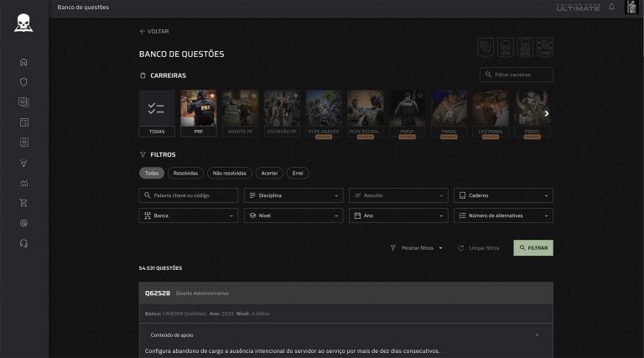Expand the Conteúdo de apoio section
Viewport: 644px width, 358px height.
[x=345, y=335]
